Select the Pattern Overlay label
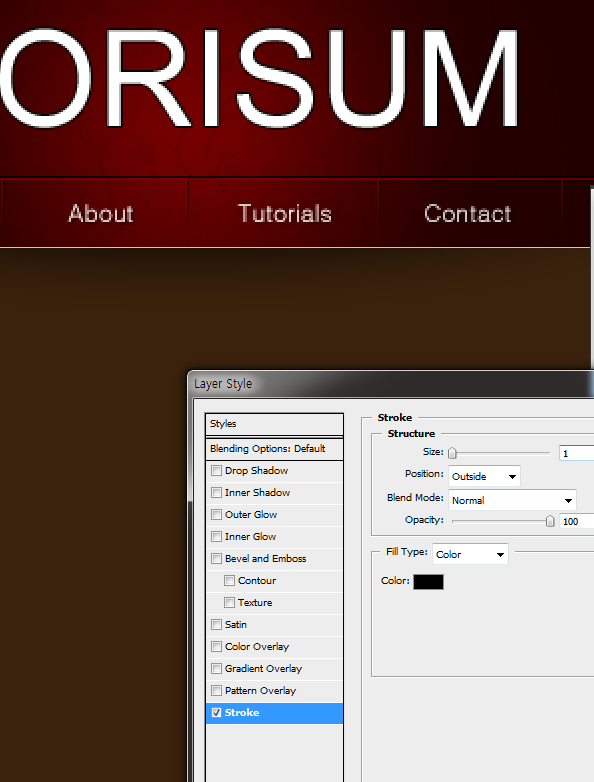594x782 pixels. click(260, 690)
